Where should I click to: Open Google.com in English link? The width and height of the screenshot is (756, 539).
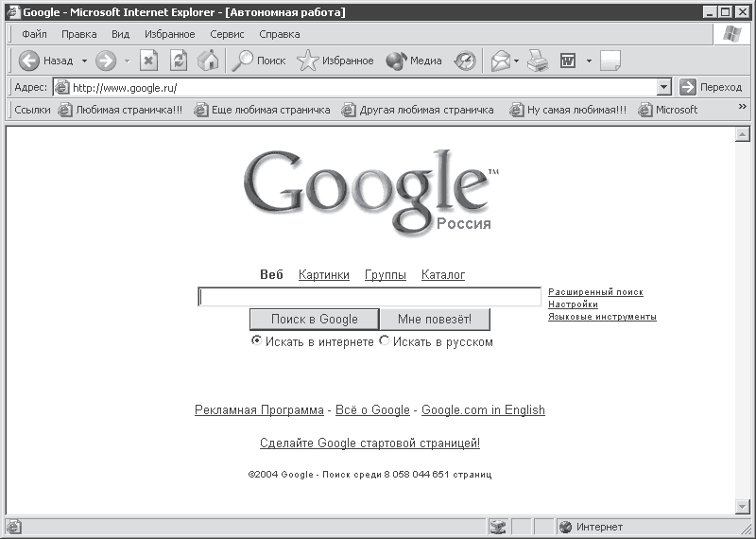(483, 410)
